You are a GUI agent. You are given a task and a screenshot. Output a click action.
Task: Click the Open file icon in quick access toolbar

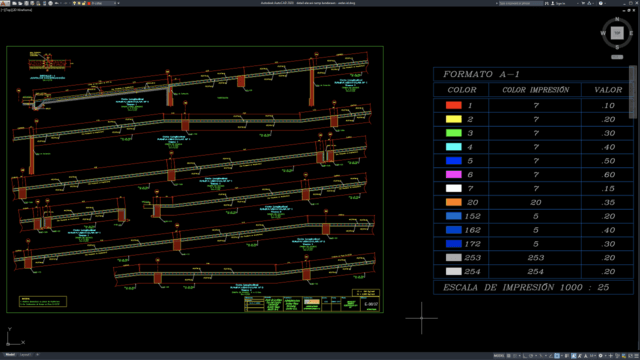pos(20,3)
